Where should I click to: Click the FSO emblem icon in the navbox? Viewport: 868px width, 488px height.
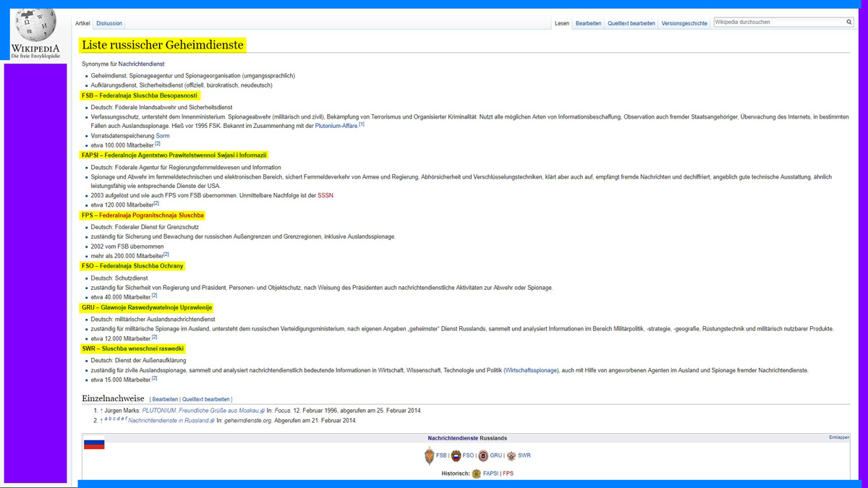pos(456,456)
